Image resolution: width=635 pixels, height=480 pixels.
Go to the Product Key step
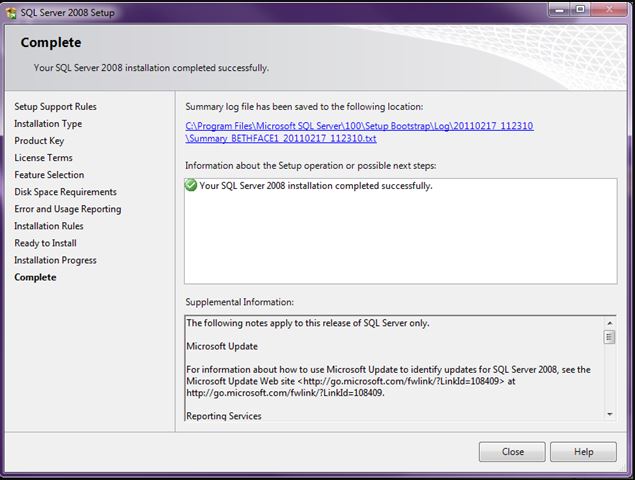point(39,141)
